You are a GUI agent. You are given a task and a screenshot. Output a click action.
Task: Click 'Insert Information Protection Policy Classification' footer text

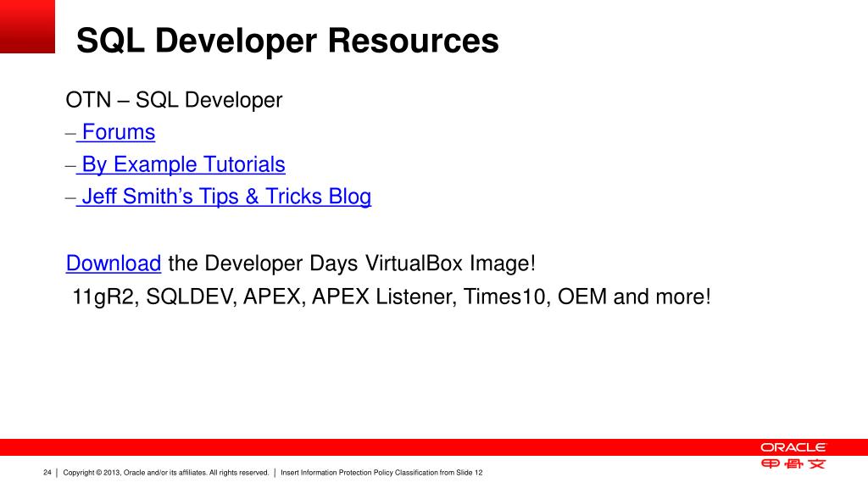381,473
